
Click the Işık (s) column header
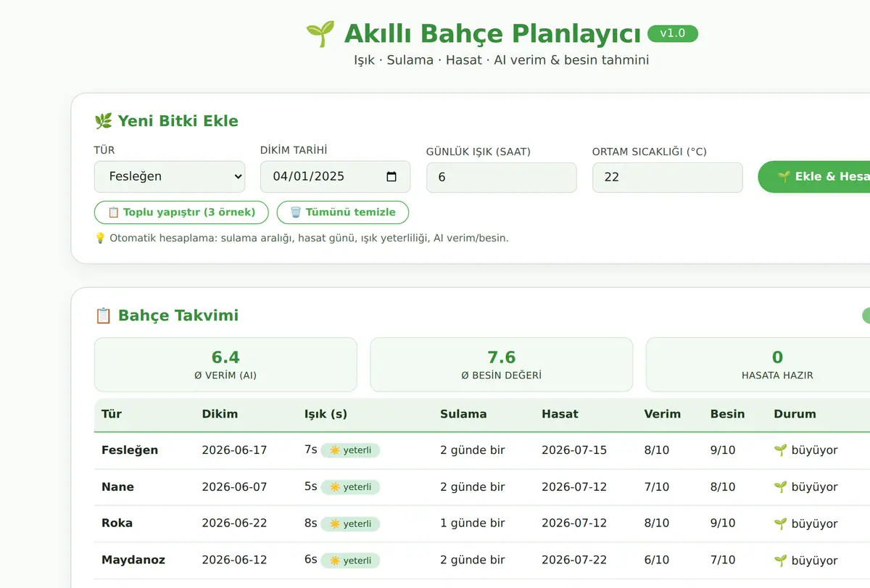326,414
